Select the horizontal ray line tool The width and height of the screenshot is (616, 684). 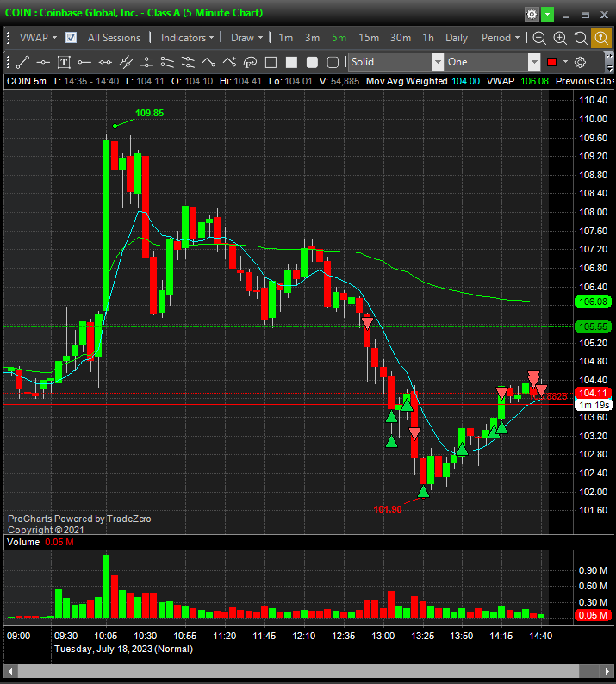[x=43, y=62]
